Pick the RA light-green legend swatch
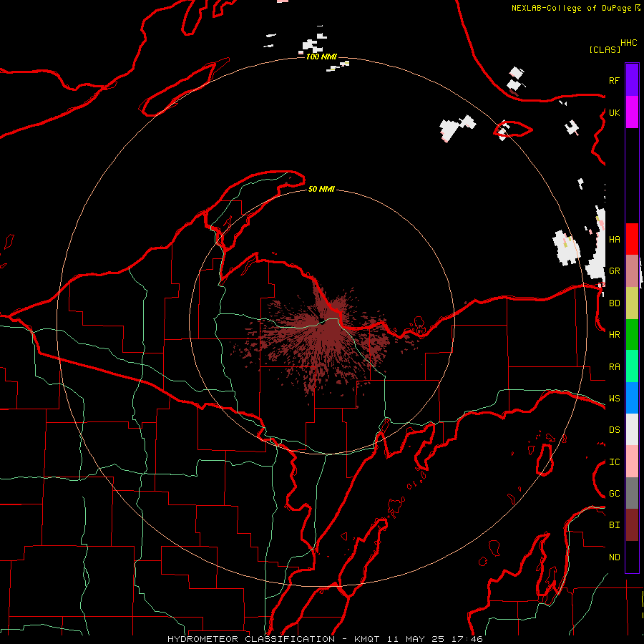This screenshot has height=644, width=644. click(x=632, y=366)
